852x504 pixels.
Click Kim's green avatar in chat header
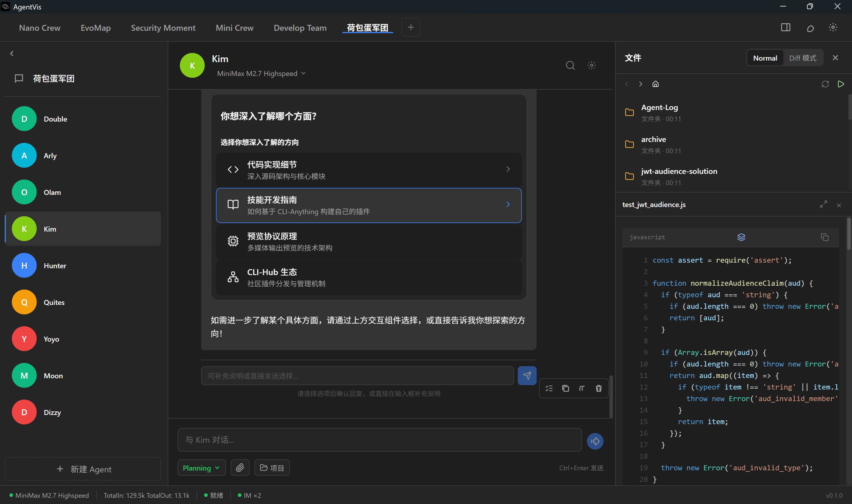click(192, 65)
